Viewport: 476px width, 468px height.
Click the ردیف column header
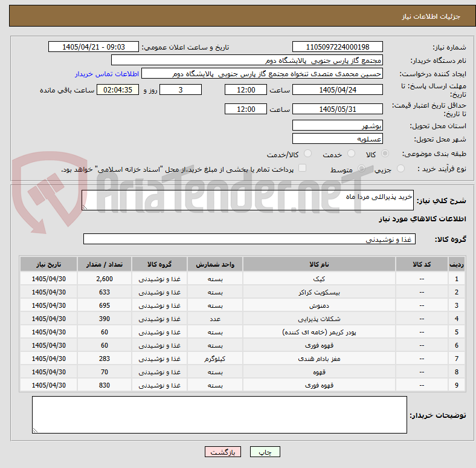point(456,264)
